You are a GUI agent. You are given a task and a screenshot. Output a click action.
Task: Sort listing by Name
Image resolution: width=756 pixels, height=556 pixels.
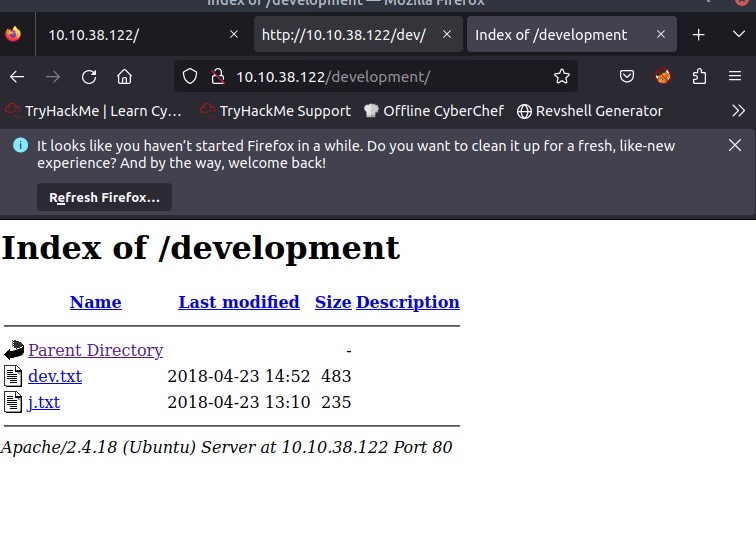tap(95, 302)
